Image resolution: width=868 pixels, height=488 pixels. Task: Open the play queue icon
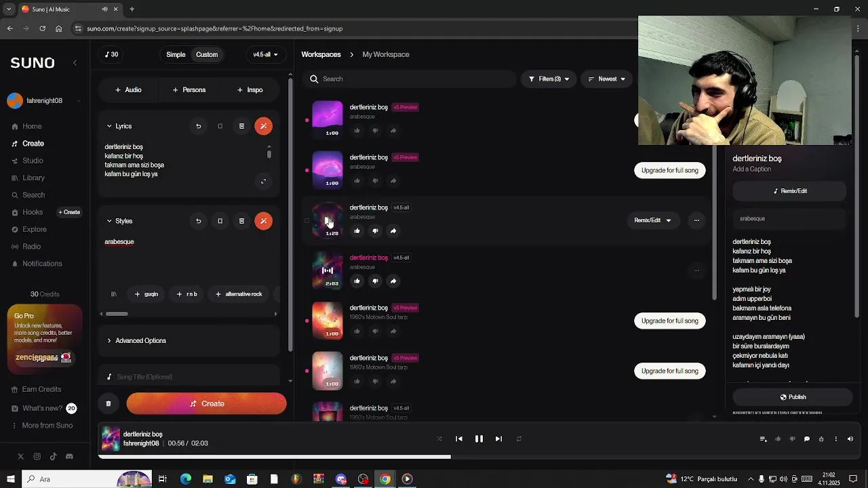click(763, 439)
